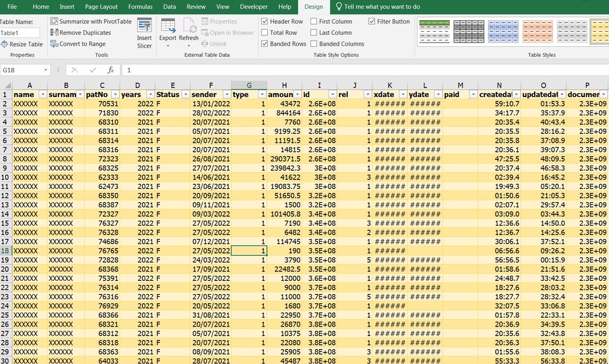Open filter dropdown for sender column
The height and width of the screenshot is (364, 609).
(x=226, y=94)
